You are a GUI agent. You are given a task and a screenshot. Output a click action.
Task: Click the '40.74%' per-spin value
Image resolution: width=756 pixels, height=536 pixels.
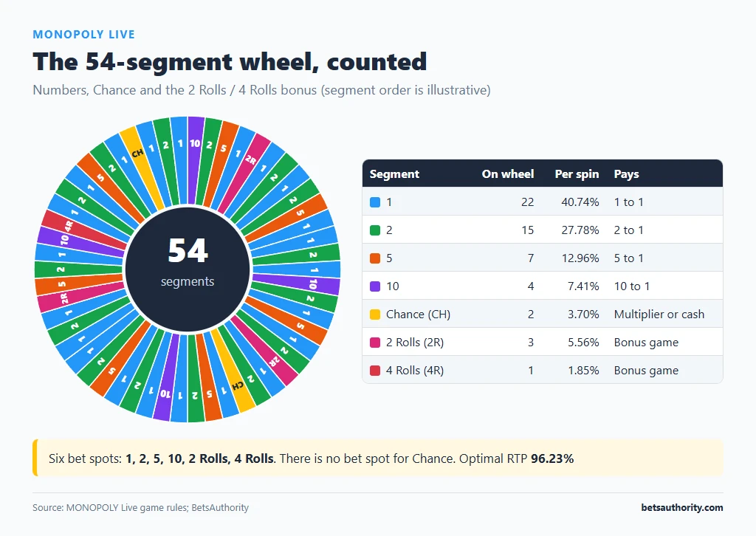(x=580, y=202)
